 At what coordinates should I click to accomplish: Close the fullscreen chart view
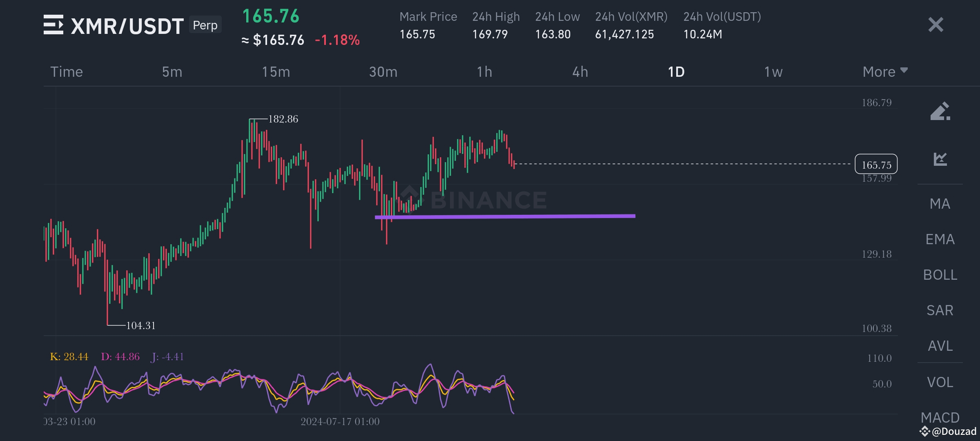(935, 25)
